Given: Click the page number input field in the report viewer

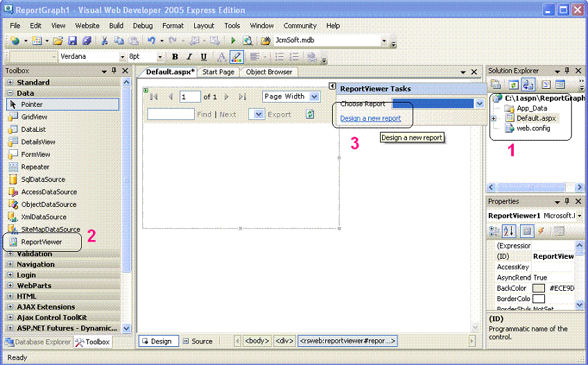Looking at the screenshot, I should pyautogui.click(x=190, y=96).
